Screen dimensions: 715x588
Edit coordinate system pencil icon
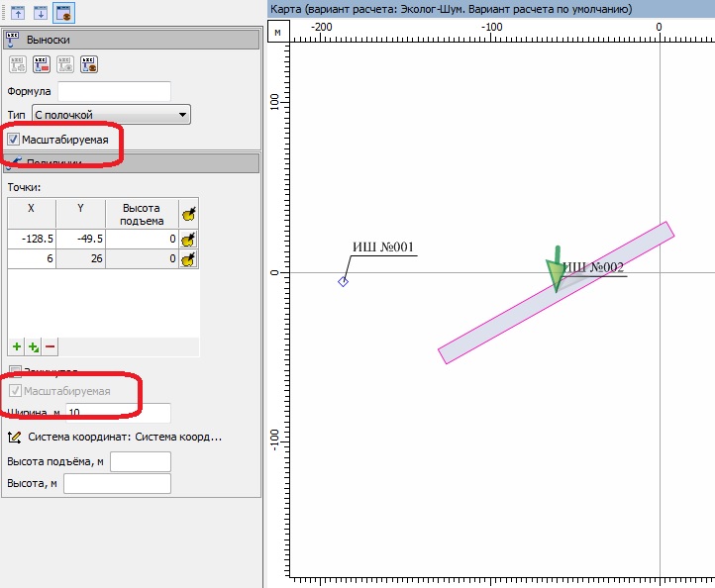click(x=15, y=437)
